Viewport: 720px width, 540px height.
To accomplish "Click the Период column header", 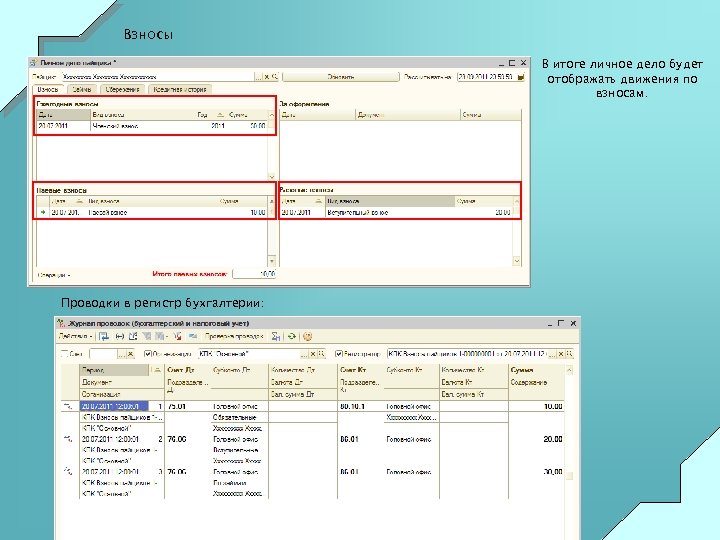I will click(x=115, y=370).
